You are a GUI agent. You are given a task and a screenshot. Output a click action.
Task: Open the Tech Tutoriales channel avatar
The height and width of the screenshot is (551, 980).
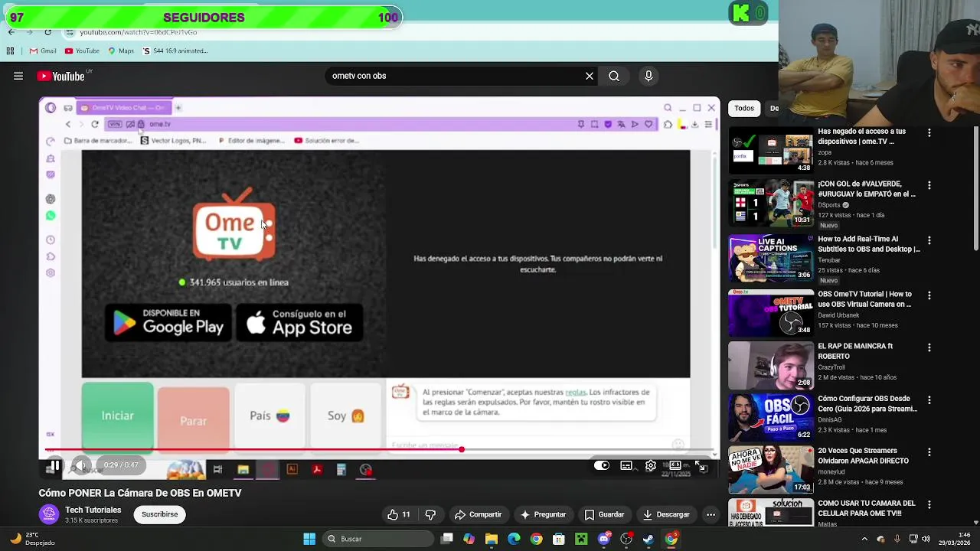click(49, 514)
